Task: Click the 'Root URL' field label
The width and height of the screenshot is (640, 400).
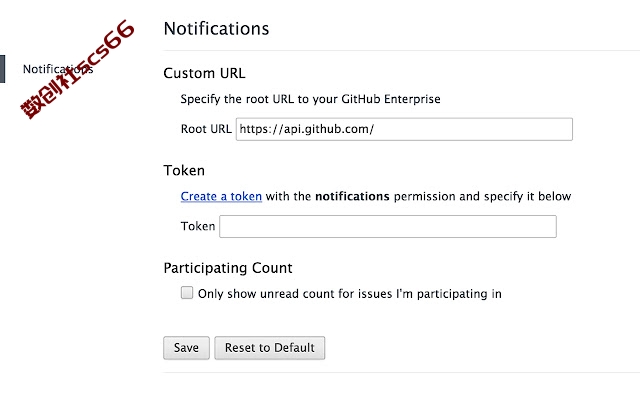Action: pyautogui.click(x=206, y=129)
